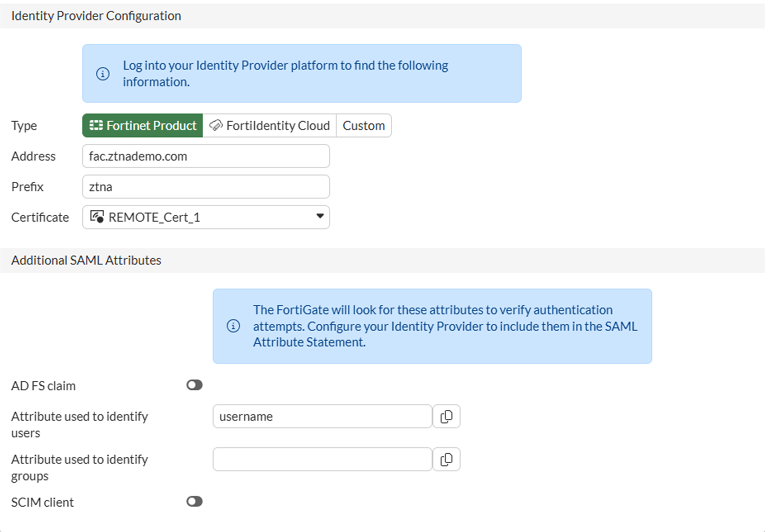Click the certificate icon beside REMOTE_Cert_1
Image resolution: width=765 pixels, height=532 pixels.
(x=97, y=217)
